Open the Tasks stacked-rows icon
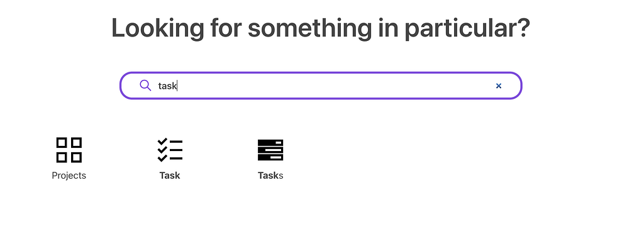644x246 pixels. (x=270, y=150)
